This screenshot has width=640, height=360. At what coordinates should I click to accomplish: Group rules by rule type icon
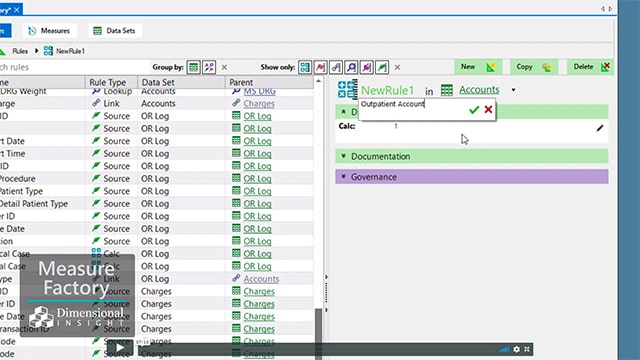[x=209, y=67]
